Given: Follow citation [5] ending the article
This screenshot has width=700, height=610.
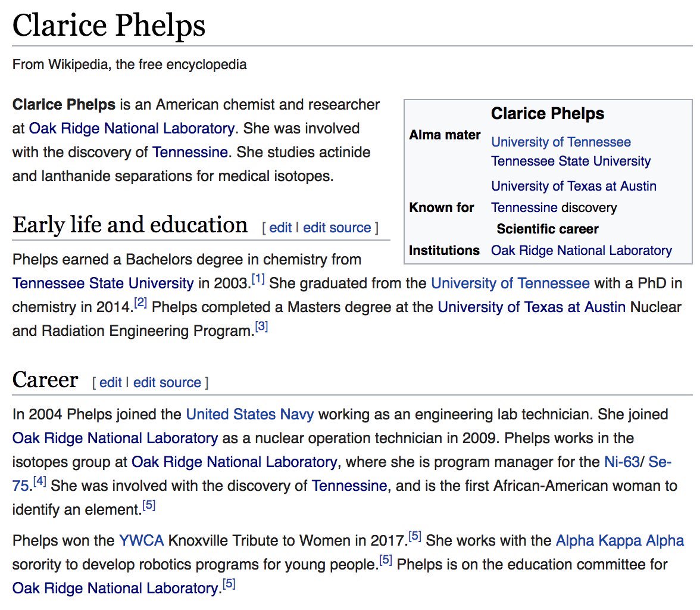Looking at the screenshot, I should tap(229, 584).
